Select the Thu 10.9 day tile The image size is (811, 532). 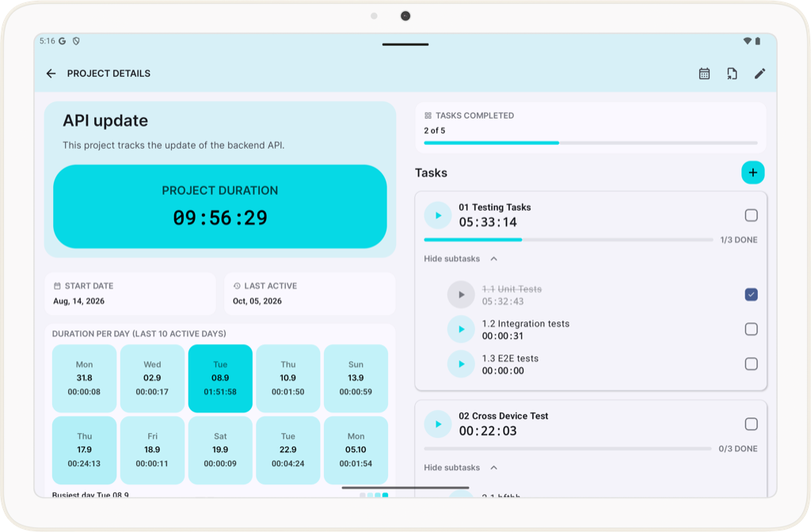pyautogui.click(x=288, y=378)
